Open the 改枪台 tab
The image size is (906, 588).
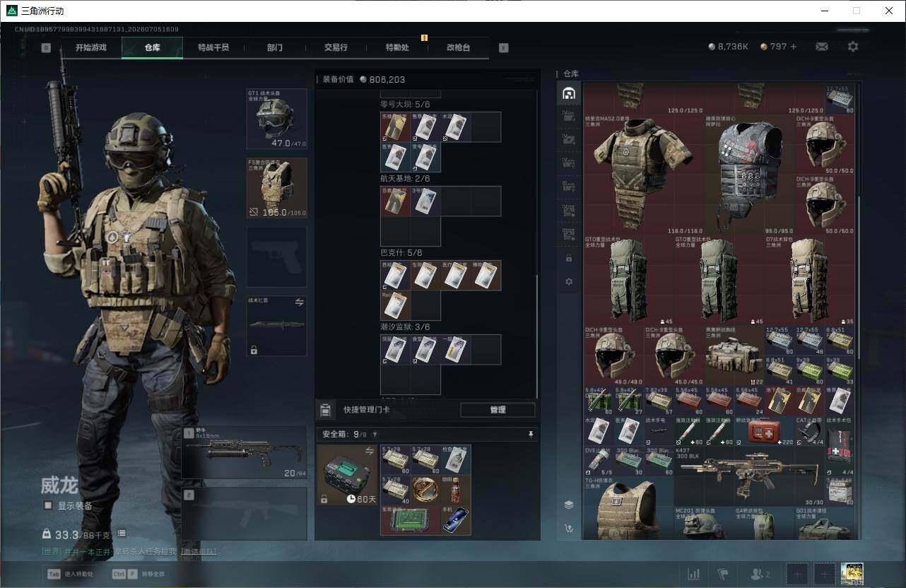(x=458, y=48)
